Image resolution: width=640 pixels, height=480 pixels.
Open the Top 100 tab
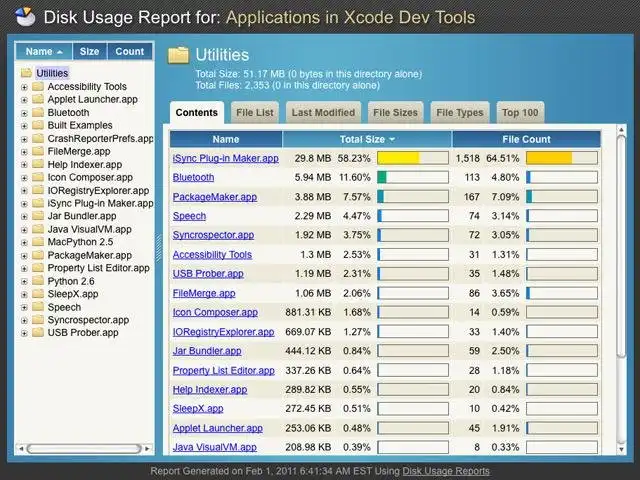[520, 113]
